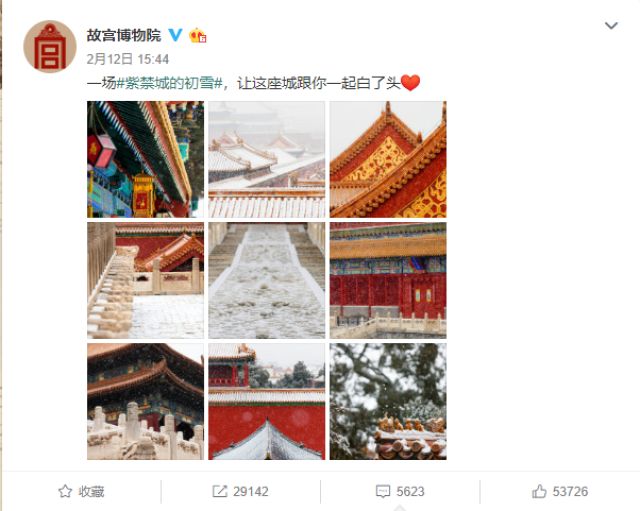Image resolution: width=640 pixels, height=511 pixels.
Task: Open comments via the 5623 bubble icon
Action: click(x=382, y=491)
